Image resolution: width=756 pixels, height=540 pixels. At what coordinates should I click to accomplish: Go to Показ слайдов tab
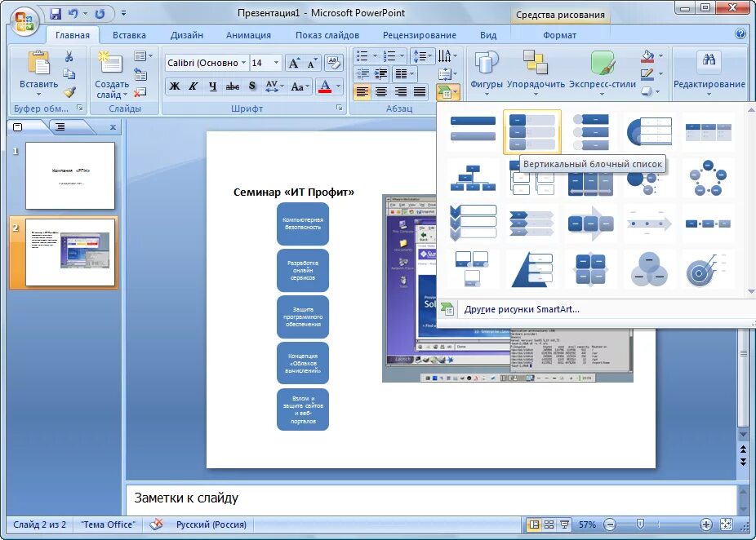tap(327, 35)
